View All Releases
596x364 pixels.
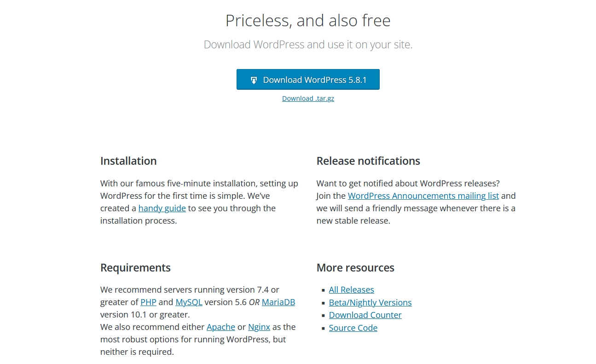pyautogui.click(x=351, y=289)
